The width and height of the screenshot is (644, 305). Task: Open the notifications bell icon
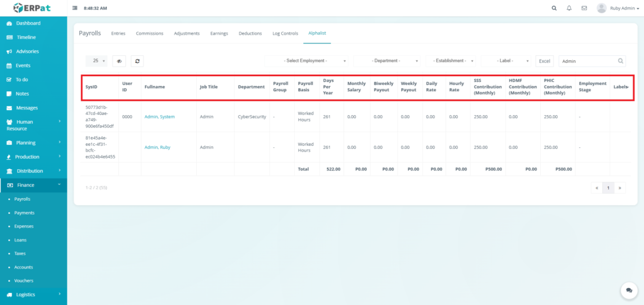coord(569,8)
